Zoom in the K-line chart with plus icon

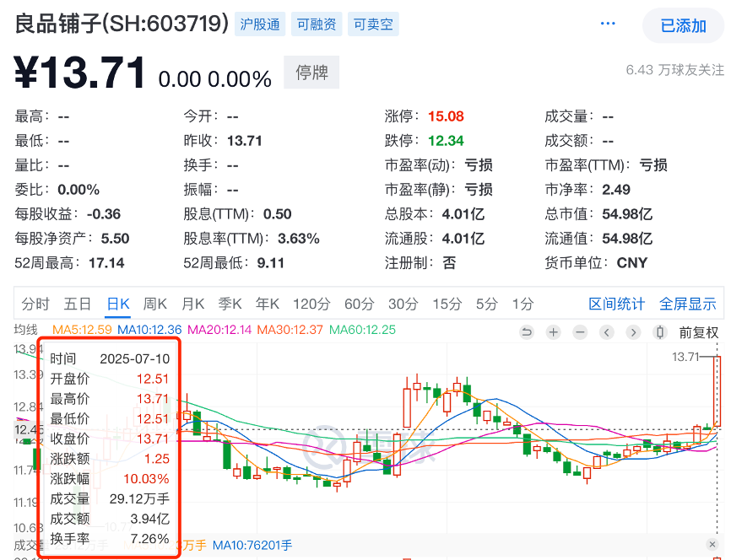(x=554, y=332)
